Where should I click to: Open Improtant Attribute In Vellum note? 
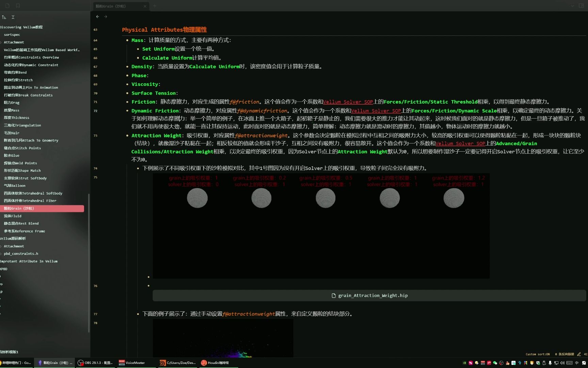click(x=29, y=261)
